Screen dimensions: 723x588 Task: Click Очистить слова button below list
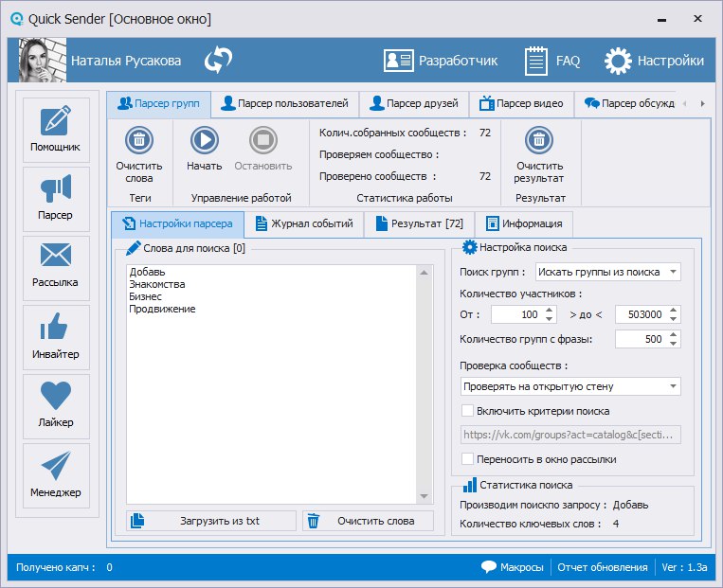click(x=370, y=521)
